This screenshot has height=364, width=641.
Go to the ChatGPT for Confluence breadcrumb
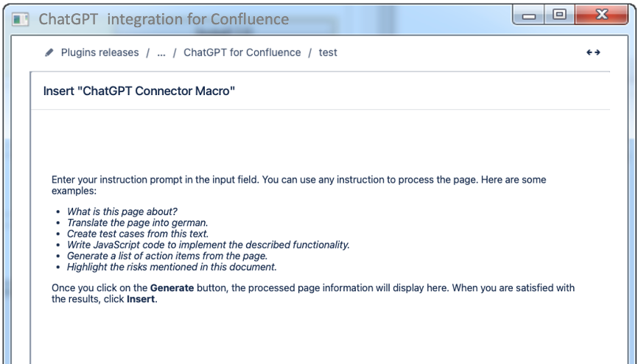[242, 52]
